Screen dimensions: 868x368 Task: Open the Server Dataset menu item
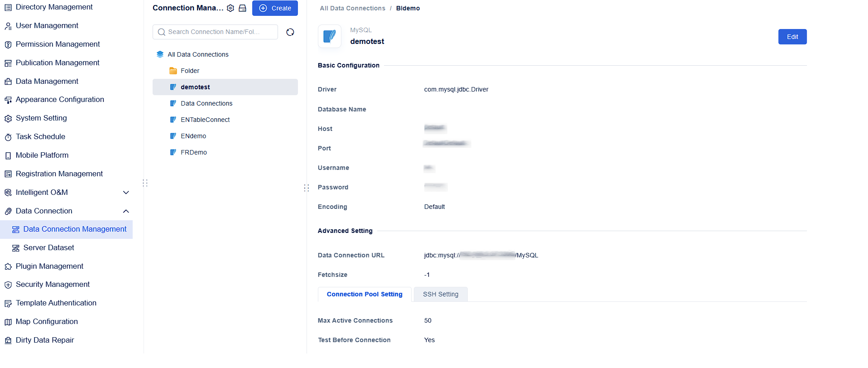coord(67,248)
